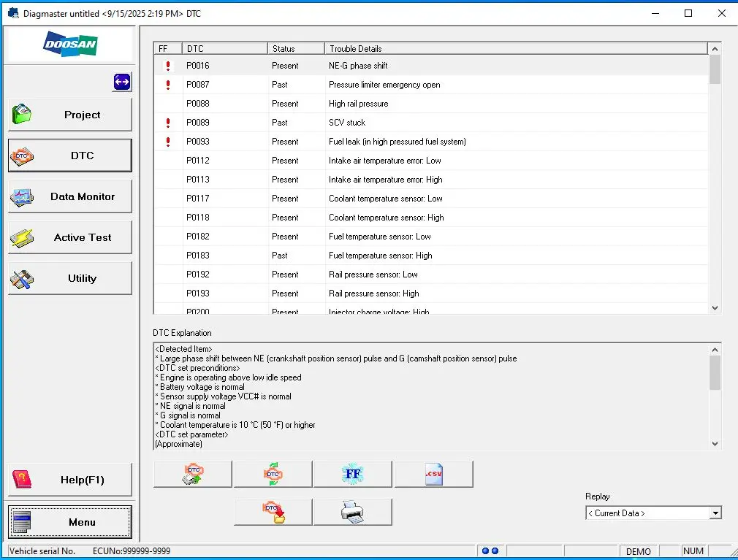Click the 'Past' status of P0183

[280, 256]
